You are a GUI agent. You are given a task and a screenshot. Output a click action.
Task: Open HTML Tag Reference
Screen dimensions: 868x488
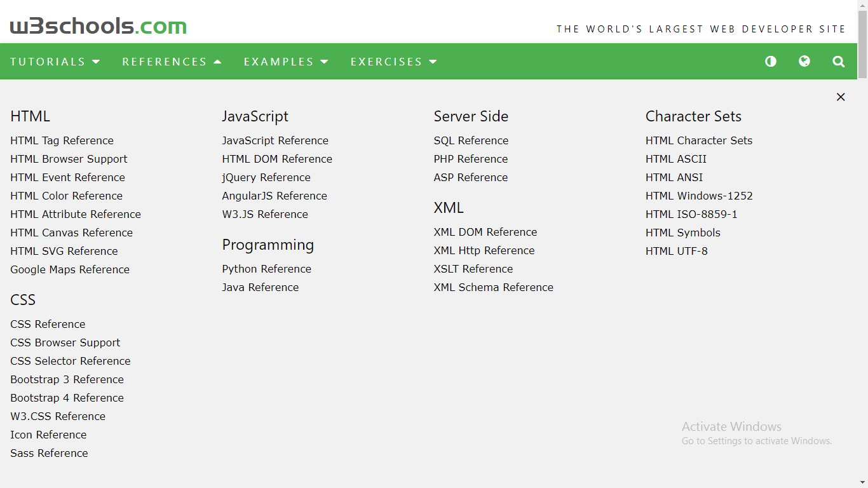(62, 140)
